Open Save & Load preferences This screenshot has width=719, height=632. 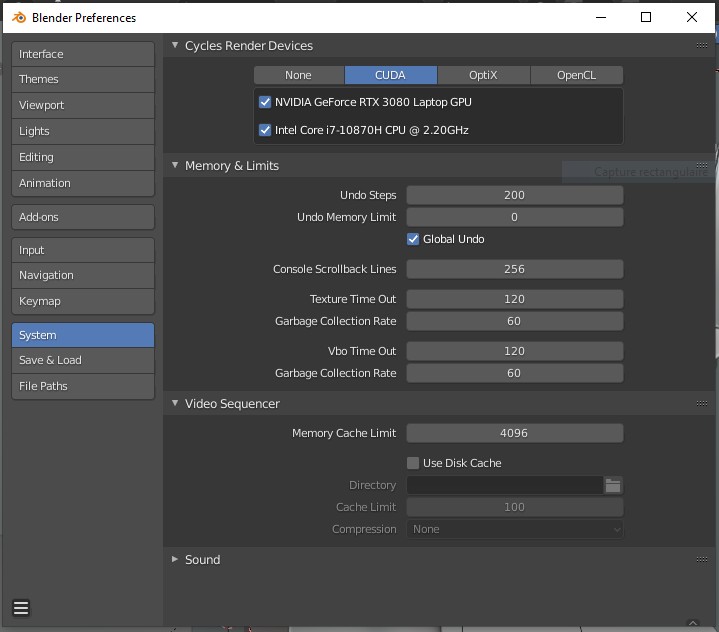tap(83, 360)
